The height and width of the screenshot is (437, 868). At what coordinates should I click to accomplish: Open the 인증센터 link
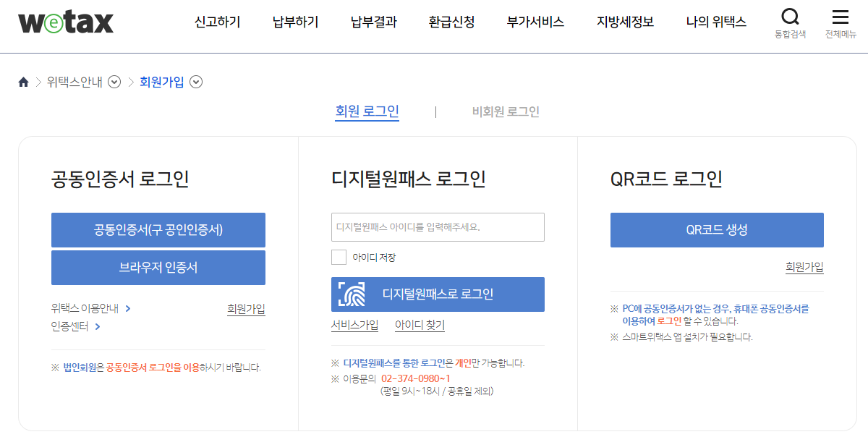click(x=69, y=326)
